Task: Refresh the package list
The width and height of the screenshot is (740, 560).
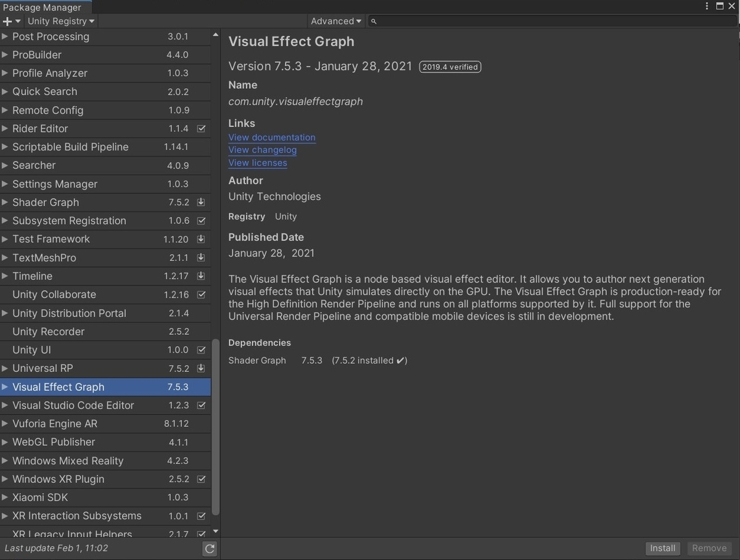Action: point(210,548)
